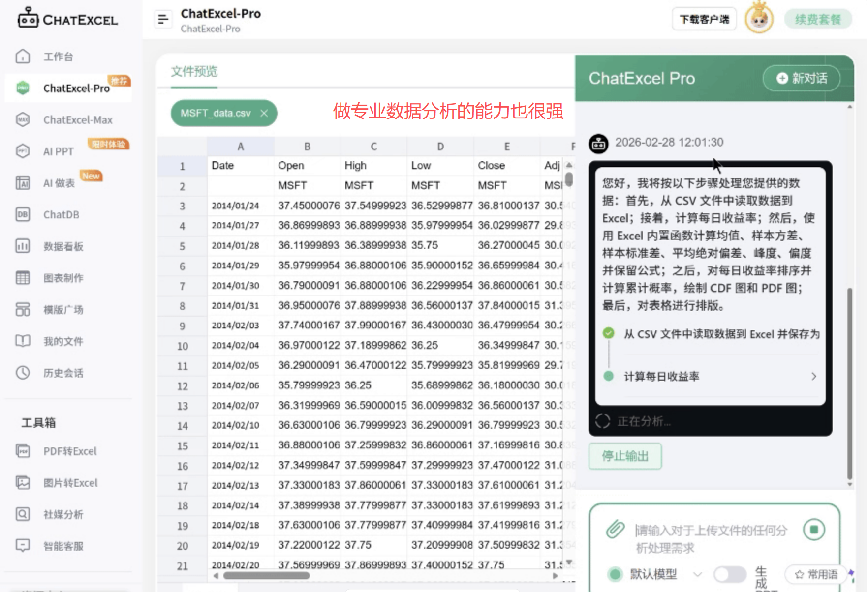Click the 停止输出 button
The image size is (868, 592).
[x=625, y=456]
